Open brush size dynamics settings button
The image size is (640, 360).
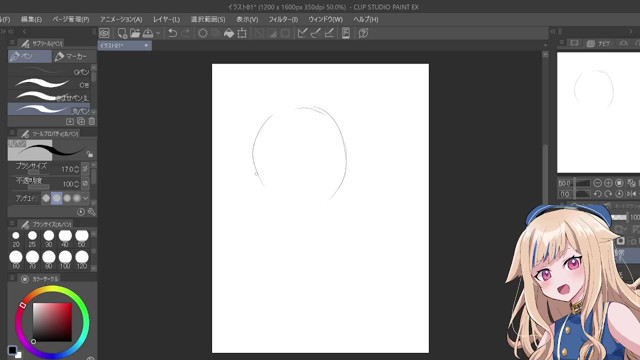tap(85, 169)
